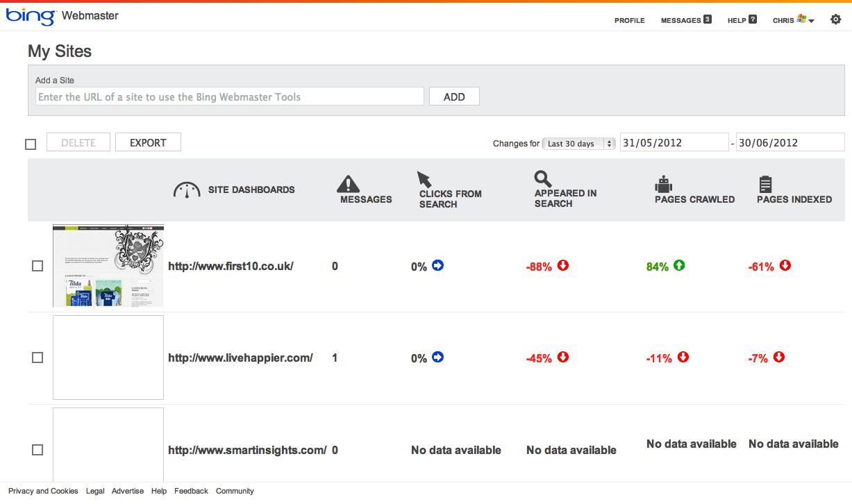Toggle the select-all checkbox beside Delete
The width and height of the screenshot is (852, 504).
coord(31,144)
